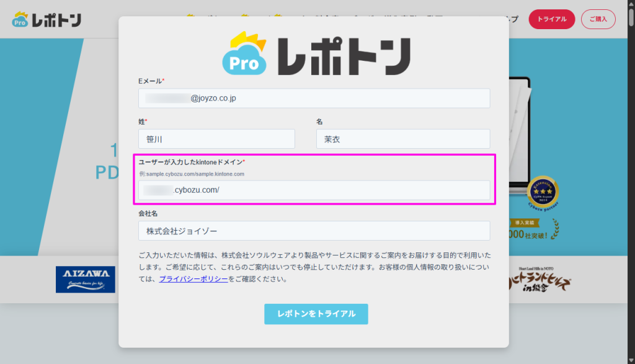Click the 姓 field containing 笹川
The image size is (635, 364).
216,139
